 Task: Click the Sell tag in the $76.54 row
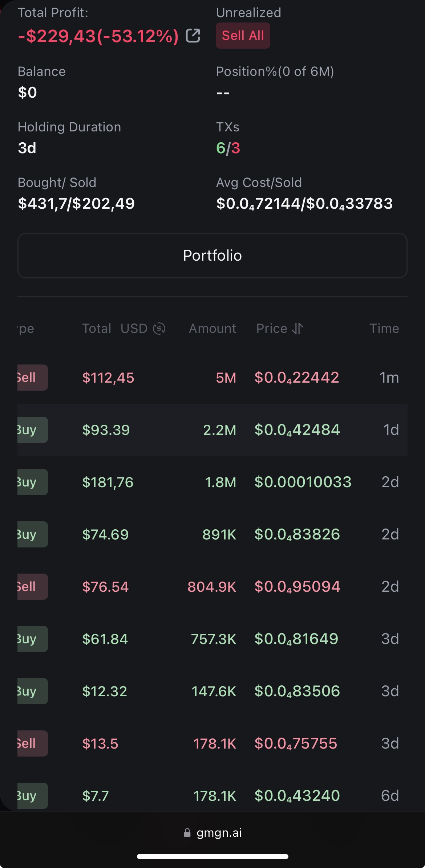point(32,587)
